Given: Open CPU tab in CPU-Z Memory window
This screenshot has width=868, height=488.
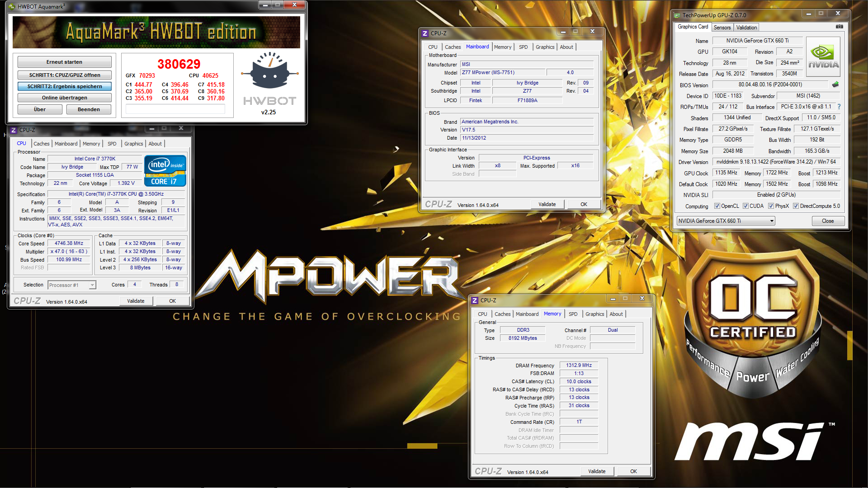Looking at the screenshot, I should tap(482, 314).
